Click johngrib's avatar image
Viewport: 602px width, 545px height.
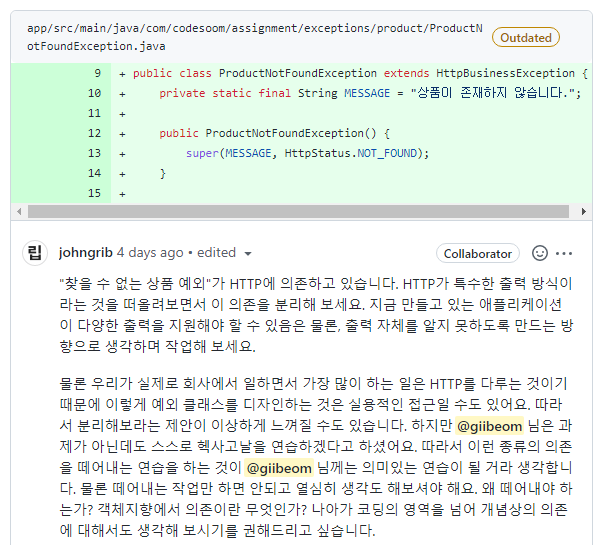(x=35, y=253)
